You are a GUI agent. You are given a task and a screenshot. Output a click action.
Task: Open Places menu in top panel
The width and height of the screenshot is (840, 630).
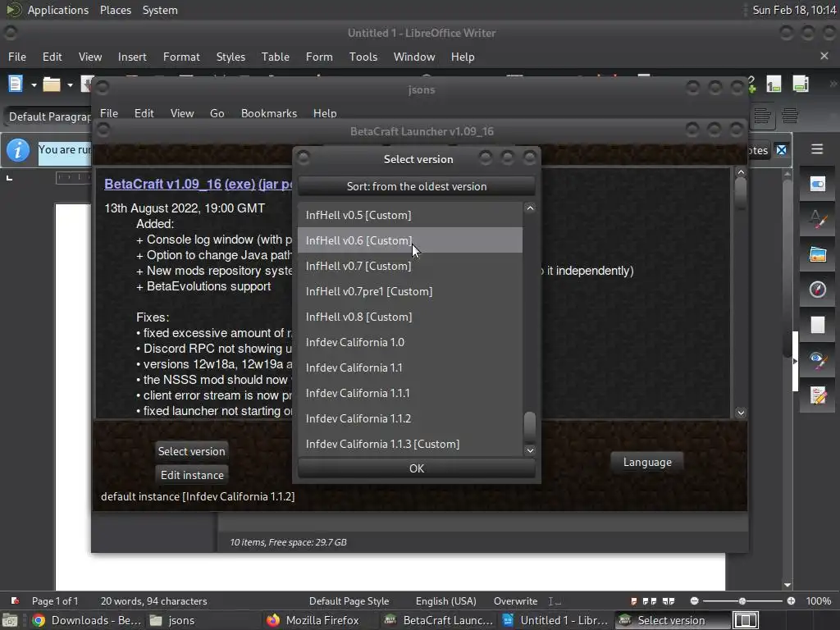point(115,10)
